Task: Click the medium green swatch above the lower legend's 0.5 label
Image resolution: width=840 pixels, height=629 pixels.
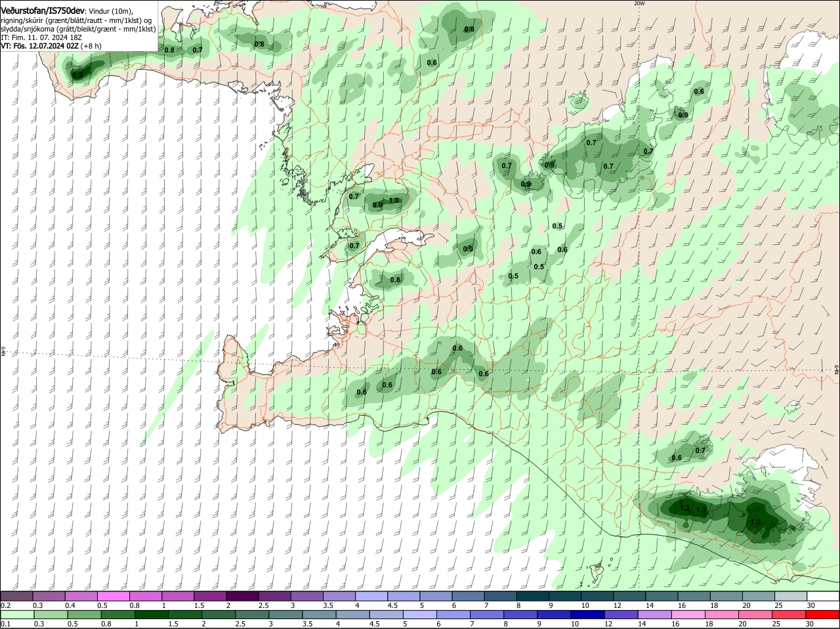Action: [x=84, y=615]
